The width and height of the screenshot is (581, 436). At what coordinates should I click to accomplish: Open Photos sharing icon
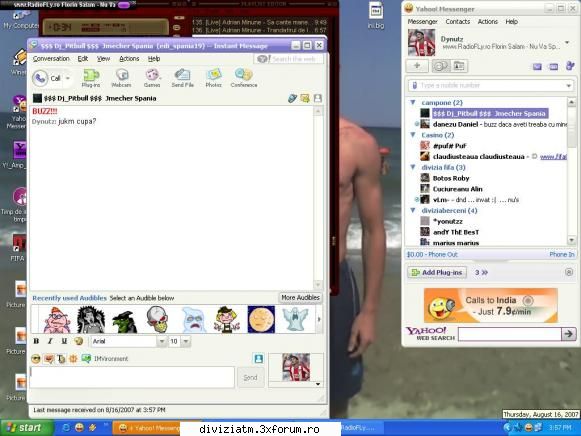pos(213,79)
